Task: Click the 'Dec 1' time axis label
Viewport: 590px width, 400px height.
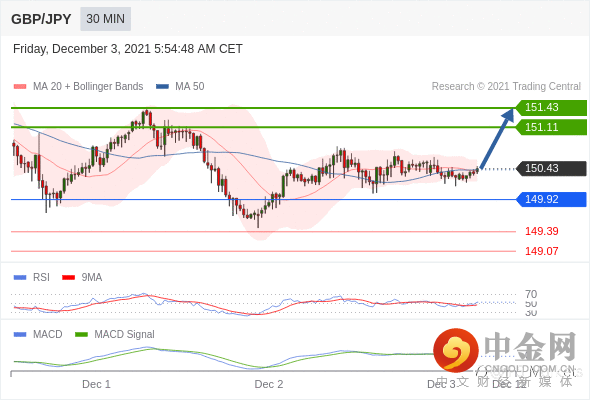Action: click(96, 384)
